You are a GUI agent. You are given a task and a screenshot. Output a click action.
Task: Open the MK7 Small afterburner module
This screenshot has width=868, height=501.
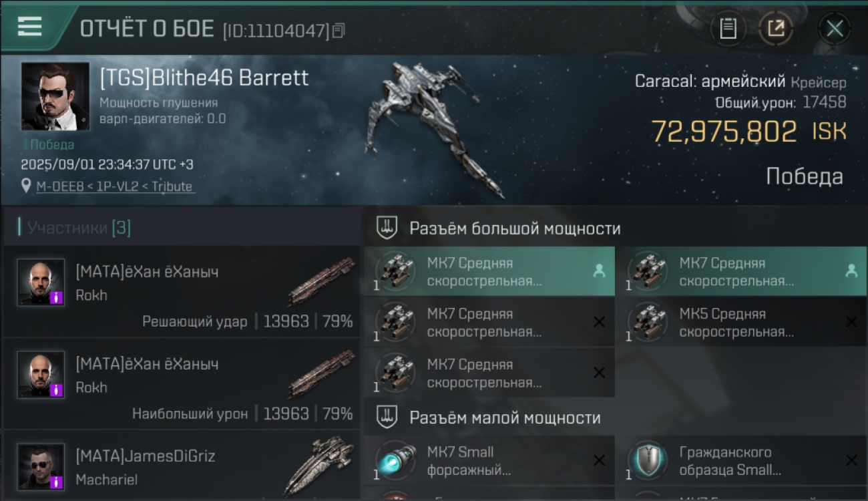(x=489, y=460)
